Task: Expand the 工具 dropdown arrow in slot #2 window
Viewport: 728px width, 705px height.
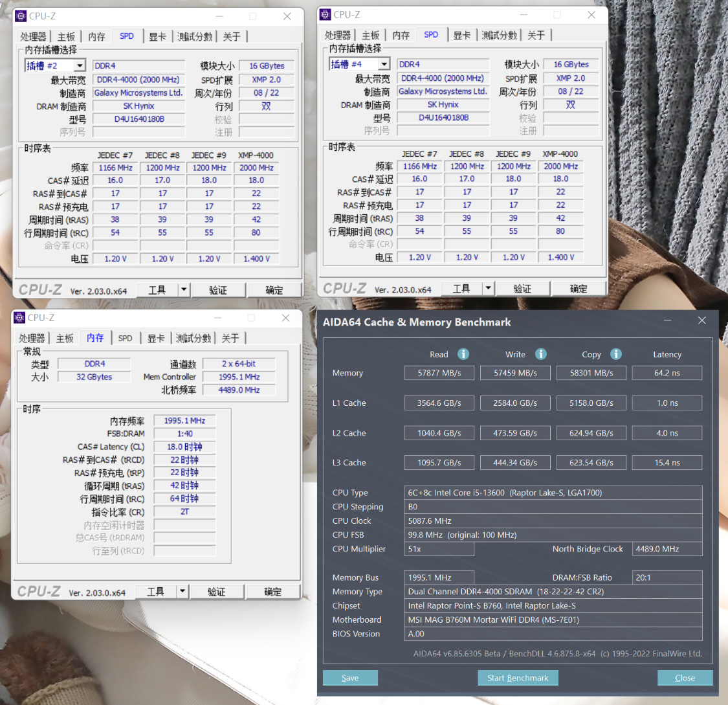Action: [184, 290]
